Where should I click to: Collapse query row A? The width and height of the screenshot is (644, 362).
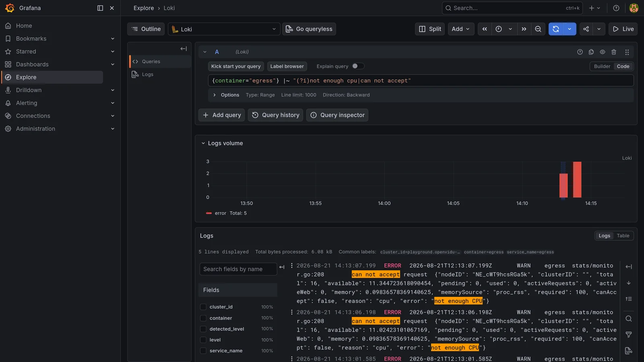click(205, 52)
